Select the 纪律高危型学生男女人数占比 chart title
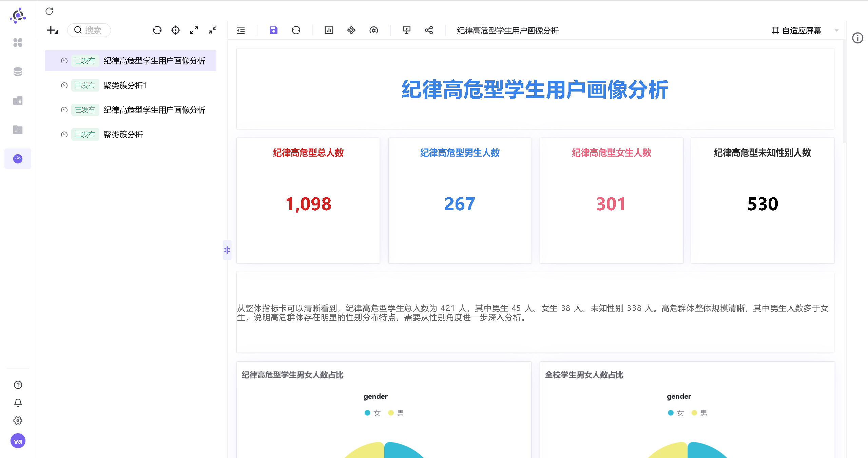Viewport: 868px width, 458px height. tap(292, 375)
